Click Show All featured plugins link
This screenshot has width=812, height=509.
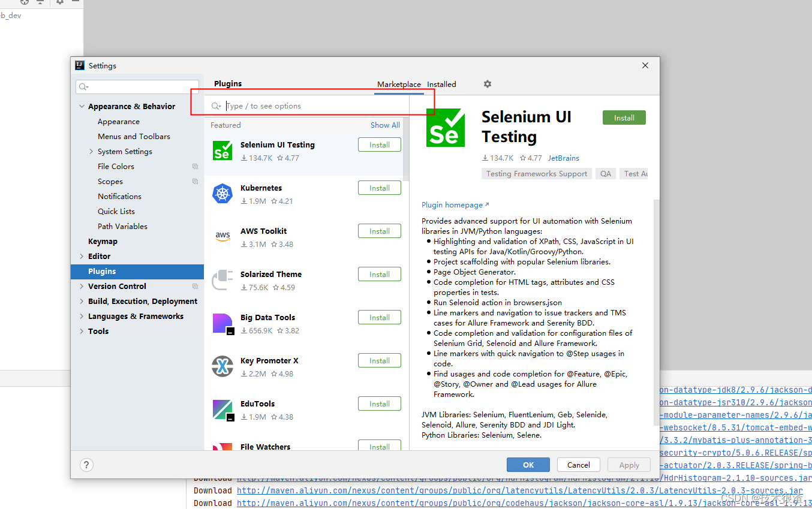click(385, 125)
